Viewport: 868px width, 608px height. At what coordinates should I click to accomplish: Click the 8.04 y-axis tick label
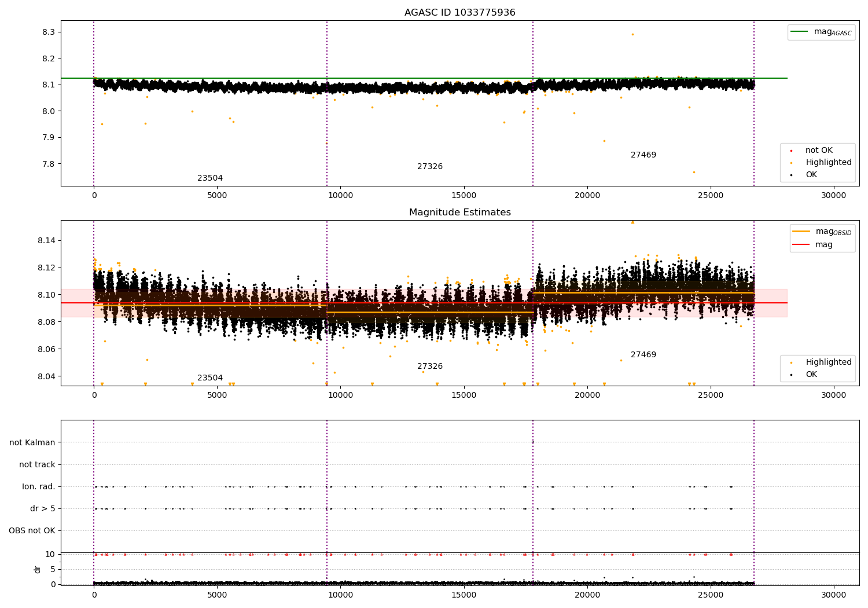coord(46,376)
